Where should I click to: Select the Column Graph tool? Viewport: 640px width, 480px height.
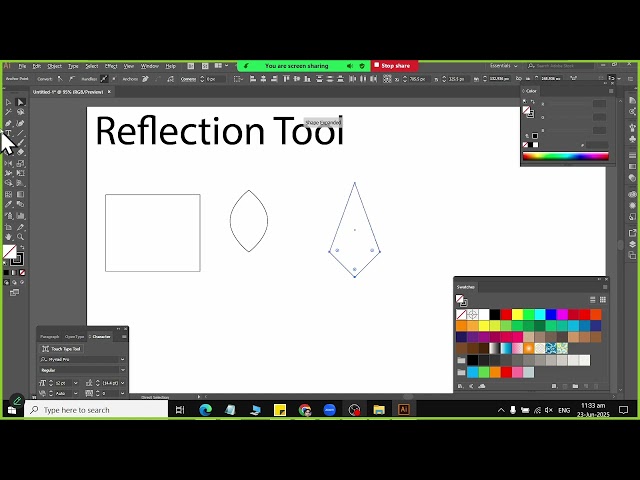coord(20,216)
